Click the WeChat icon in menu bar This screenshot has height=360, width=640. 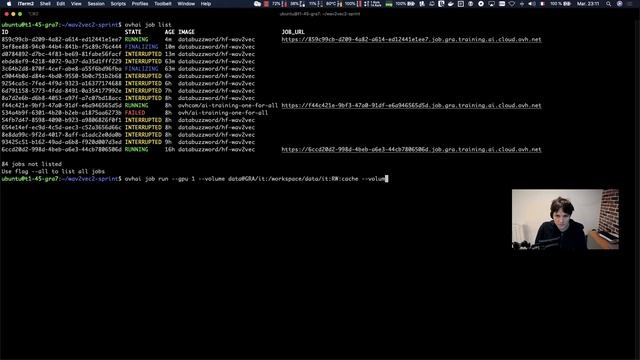257,4
